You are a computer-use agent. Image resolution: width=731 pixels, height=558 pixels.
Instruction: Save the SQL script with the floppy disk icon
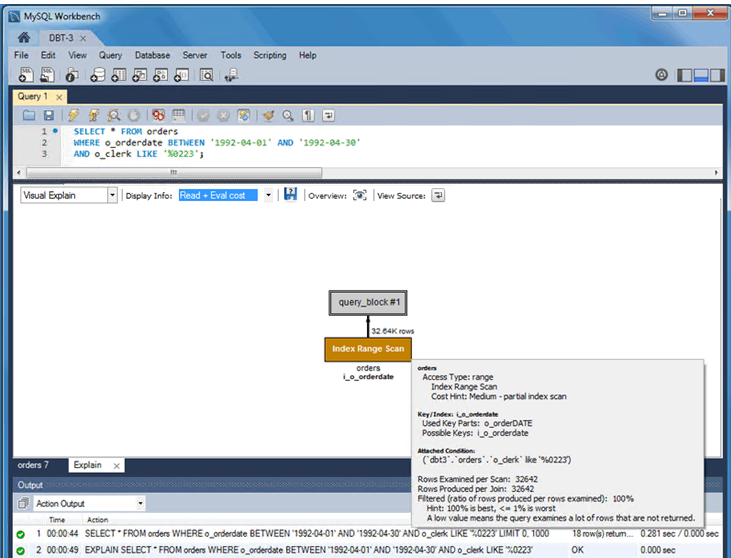[x=48, y=116]
